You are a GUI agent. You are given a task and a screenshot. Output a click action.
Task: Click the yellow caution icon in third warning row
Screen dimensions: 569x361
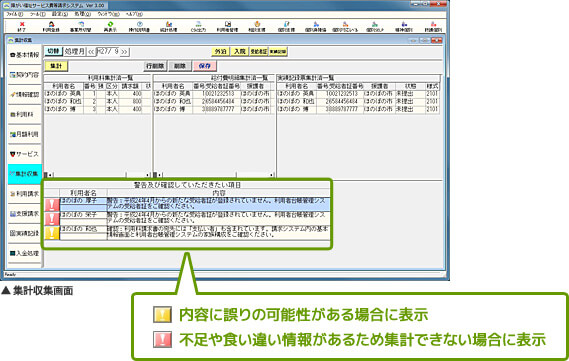click(52, 233)
